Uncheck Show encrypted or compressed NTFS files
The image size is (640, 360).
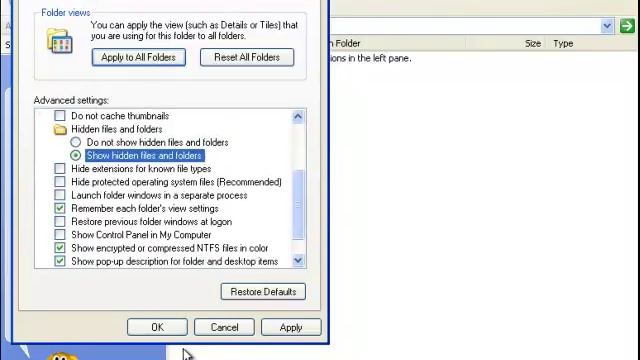click(x=60, y=248)
